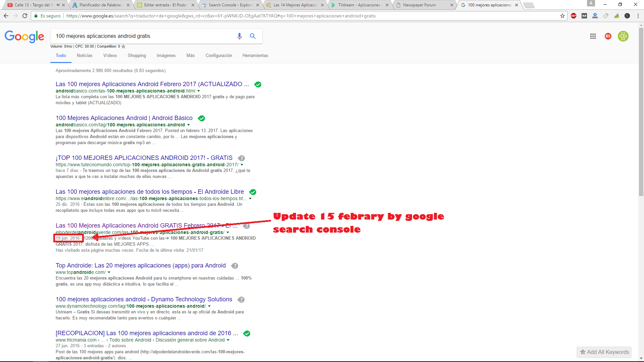This screenshot has height=362, width=644.
Task: Open Configuración in the search options bar
Action: coord(219,56)
